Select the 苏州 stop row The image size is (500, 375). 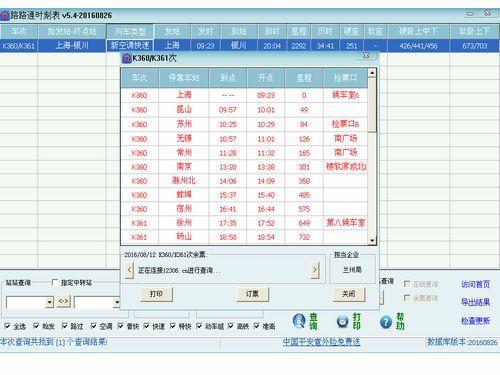point(244,124)
